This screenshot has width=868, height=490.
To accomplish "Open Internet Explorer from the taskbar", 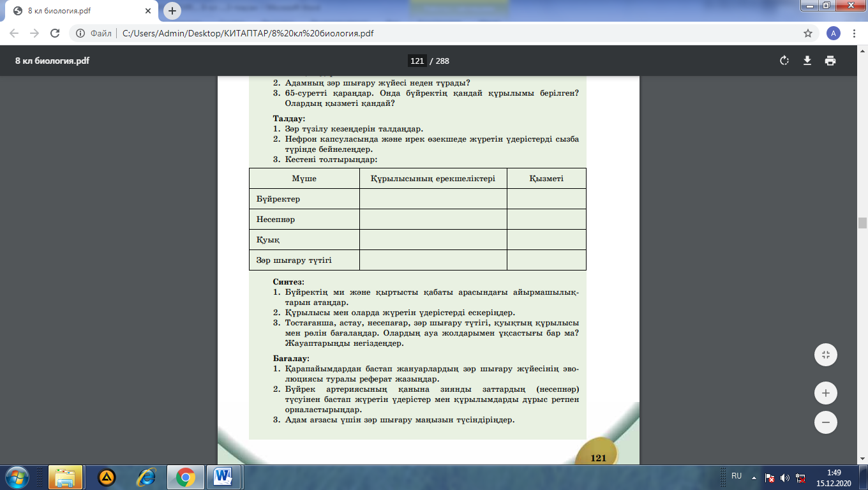I will click(x=146, y=477).
